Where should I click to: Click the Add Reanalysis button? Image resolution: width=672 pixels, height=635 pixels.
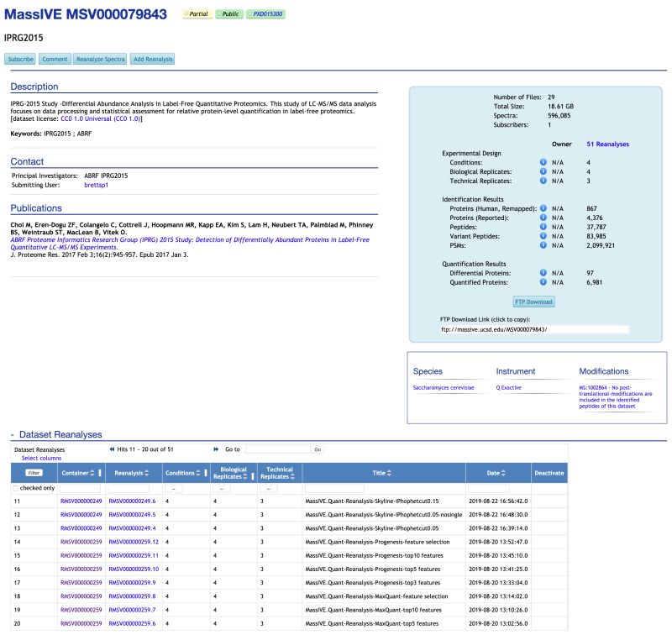pyautogui.click(x=151, y=59)
